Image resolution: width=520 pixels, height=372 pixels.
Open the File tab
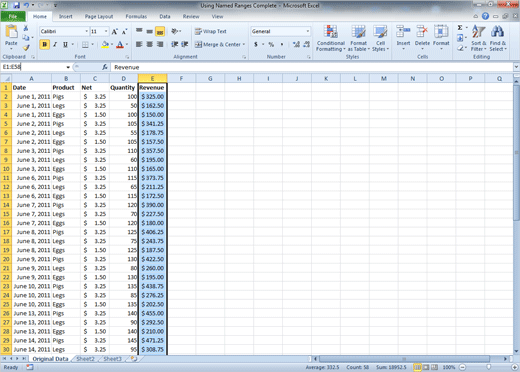[x=13, y=16]
